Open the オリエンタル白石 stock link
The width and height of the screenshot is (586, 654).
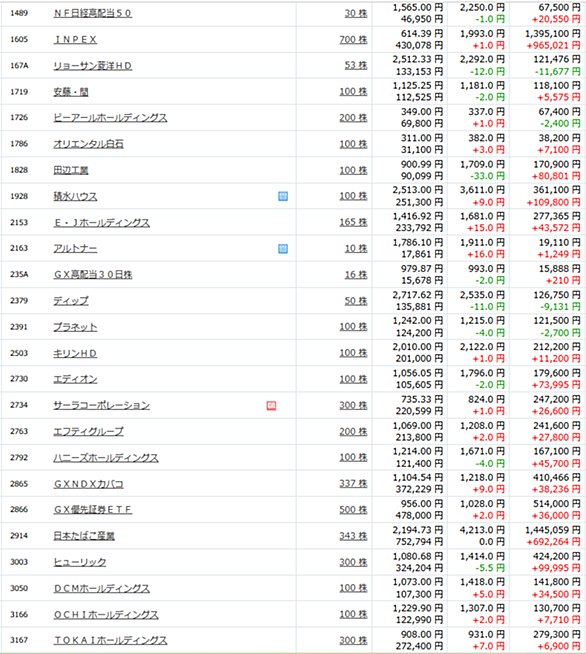point(88,144)
